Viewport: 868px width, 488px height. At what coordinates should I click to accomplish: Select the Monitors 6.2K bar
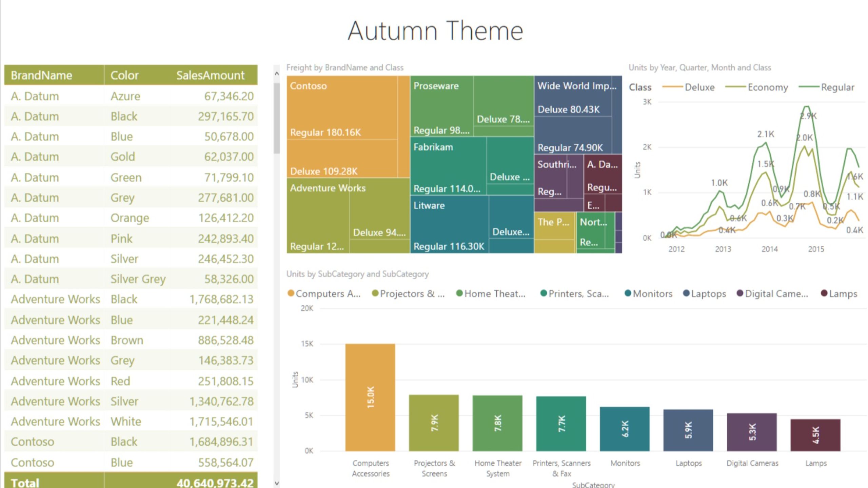click(625, 429)
